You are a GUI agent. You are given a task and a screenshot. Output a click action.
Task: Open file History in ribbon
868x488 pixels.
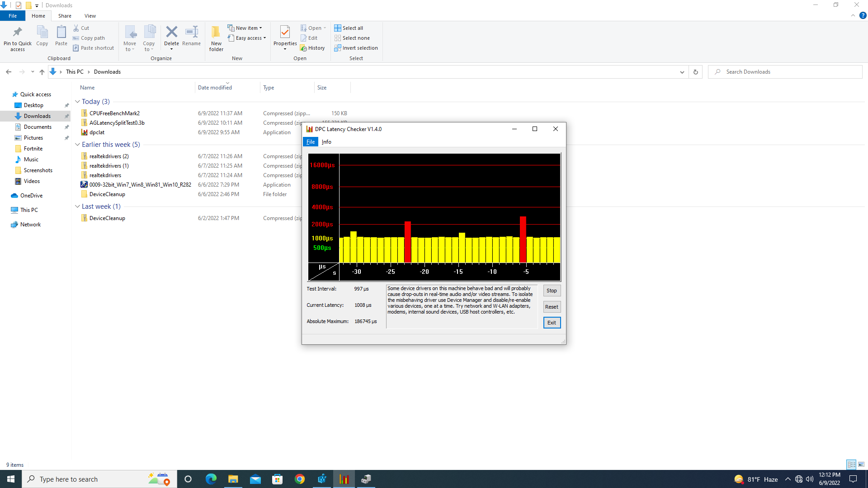pos(312,48)
